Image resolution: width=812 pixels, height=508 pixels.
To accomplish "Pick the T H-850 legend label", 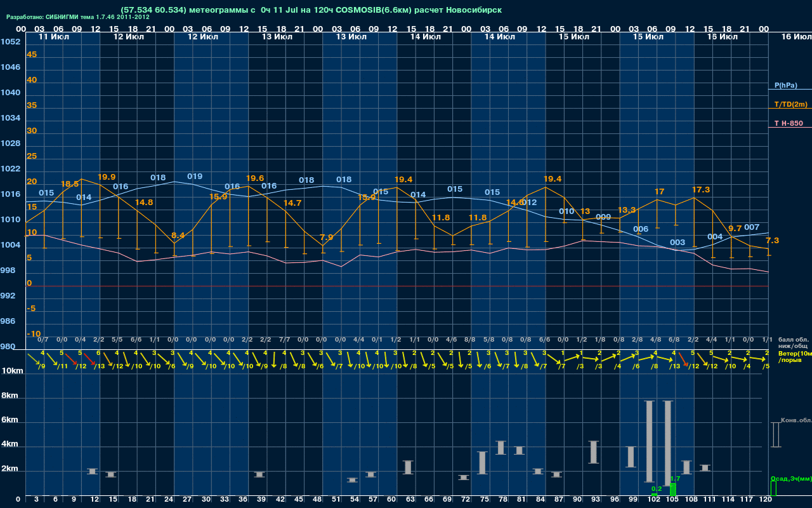I will pyautogui.click(x=789, y=123).
